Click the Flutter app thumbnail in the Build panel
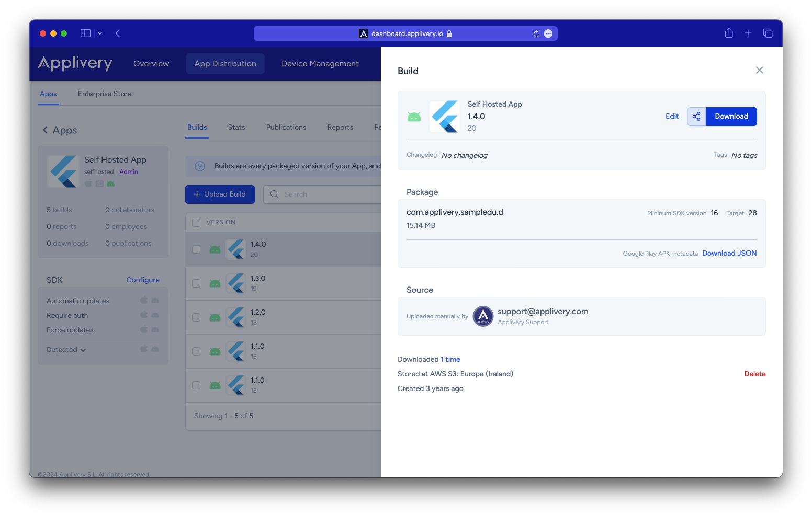 (444, 116)
